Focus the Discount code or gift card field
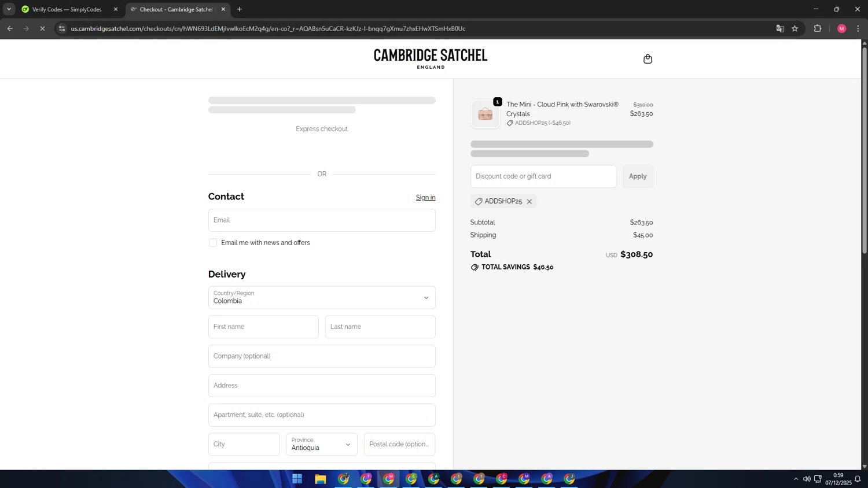The height and width of the screenshot is (488, 868). pyautogui.click(x=543, y=176)
